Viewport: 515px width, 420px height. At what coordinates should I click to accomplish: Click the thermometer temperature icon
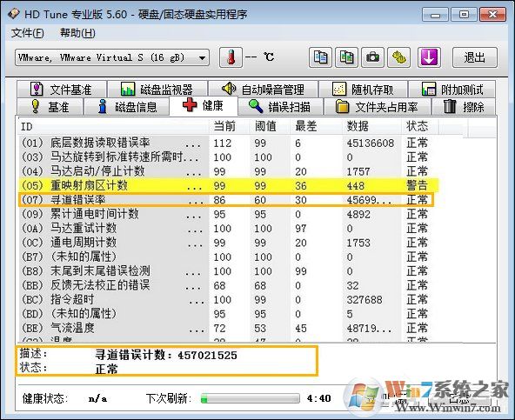[231, 57]
